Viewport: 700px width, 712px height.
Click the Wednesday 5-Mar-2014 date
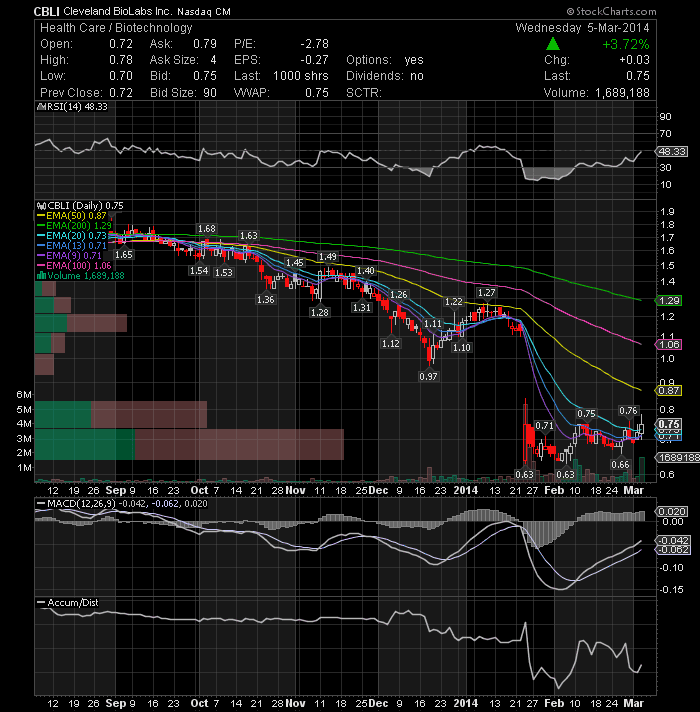(582, 28)
